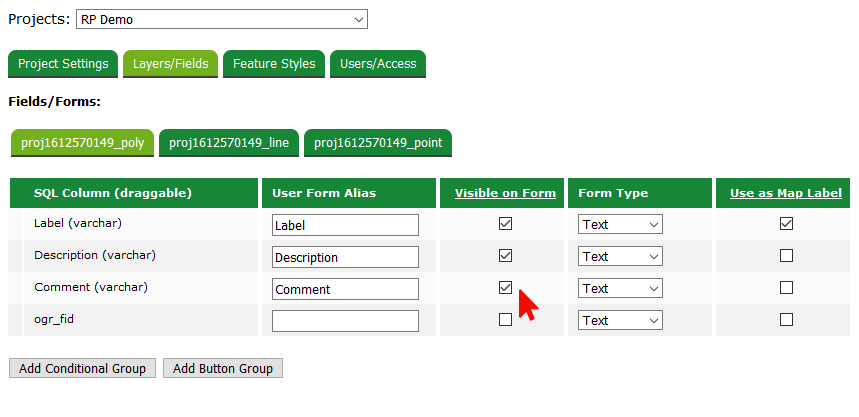Switch to the Project Settings tab
This screenshot has width=859, height=417.
click(63, 64)
